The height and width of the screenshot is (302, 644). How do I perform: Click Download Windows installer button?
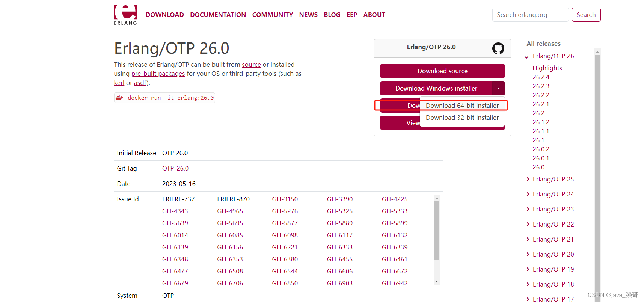[436, 88]
